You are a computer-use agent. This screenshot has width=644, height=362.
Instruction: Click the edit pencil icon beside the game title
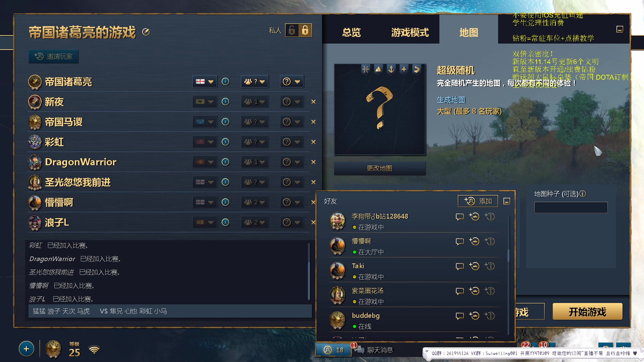coord(146,32)
